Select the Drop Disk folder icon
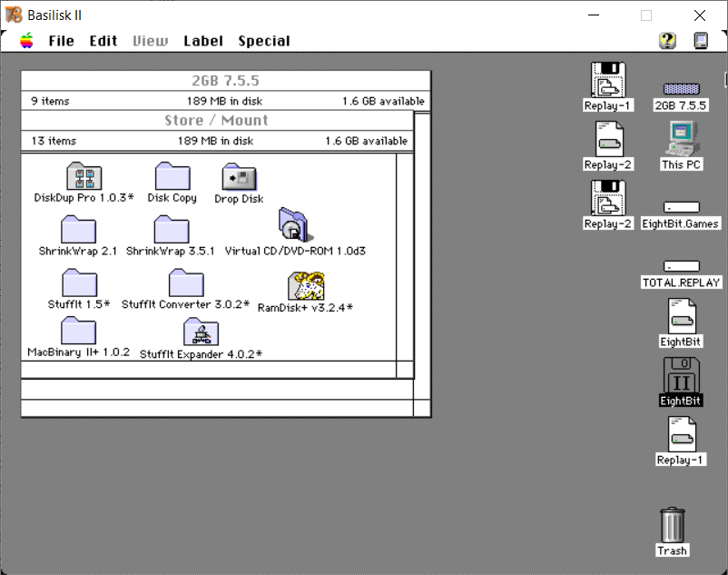728x575 pixels. [x=239, y=176]
